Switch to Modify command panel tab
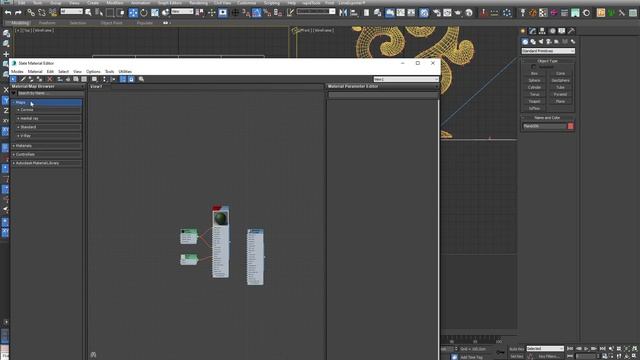This screenshot has height=360, width=640. point(533,31)
